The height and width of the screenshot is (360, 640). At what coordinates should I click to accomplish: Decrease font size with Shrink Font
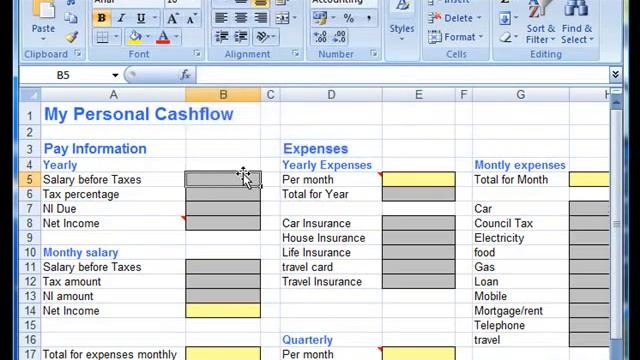[191, 18]
